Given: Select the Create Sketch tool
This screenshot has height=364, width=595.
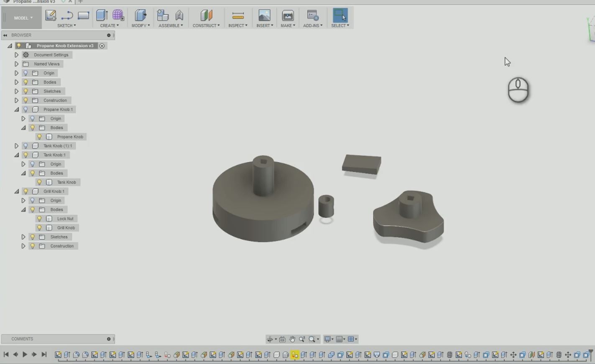Looking at the screenshot, I should pyautogui.click(x=51, y=15).
